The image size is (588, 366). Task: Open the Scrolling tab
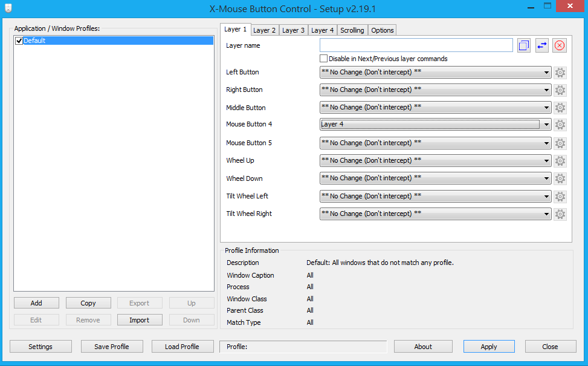pos(352,30)
